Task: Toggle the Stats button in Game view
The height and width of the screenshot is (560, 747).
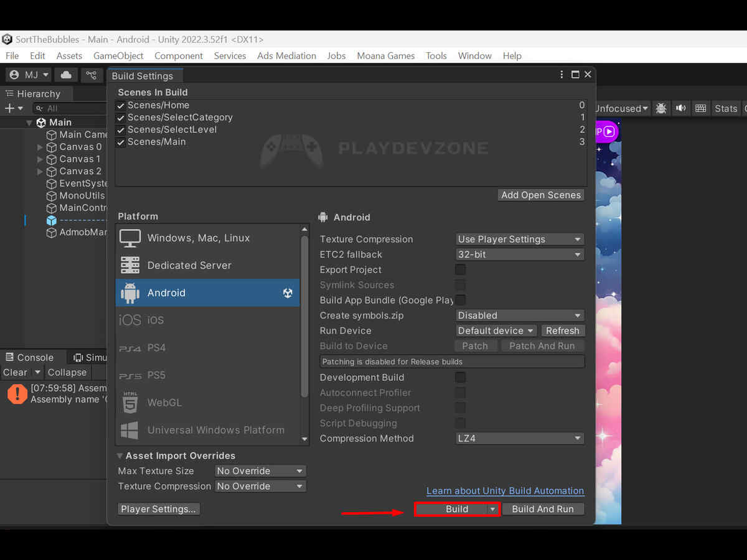Action: 726,108
